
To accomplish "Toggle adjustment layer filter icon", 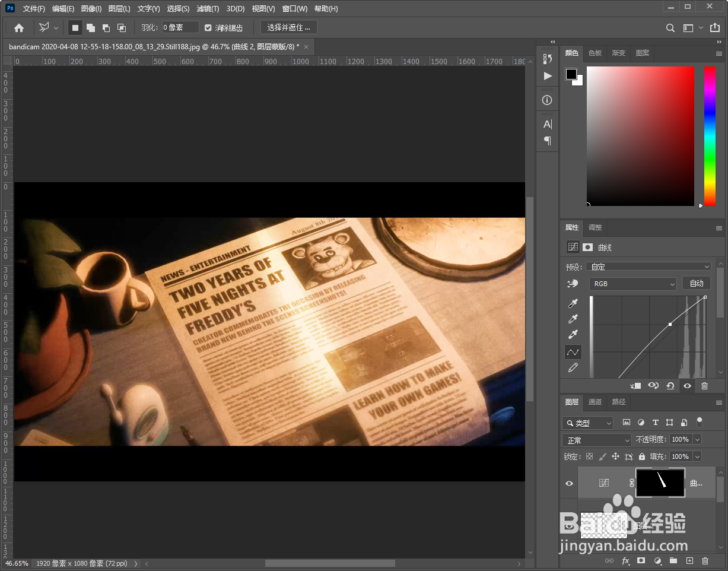I will (x=641, y=423).
